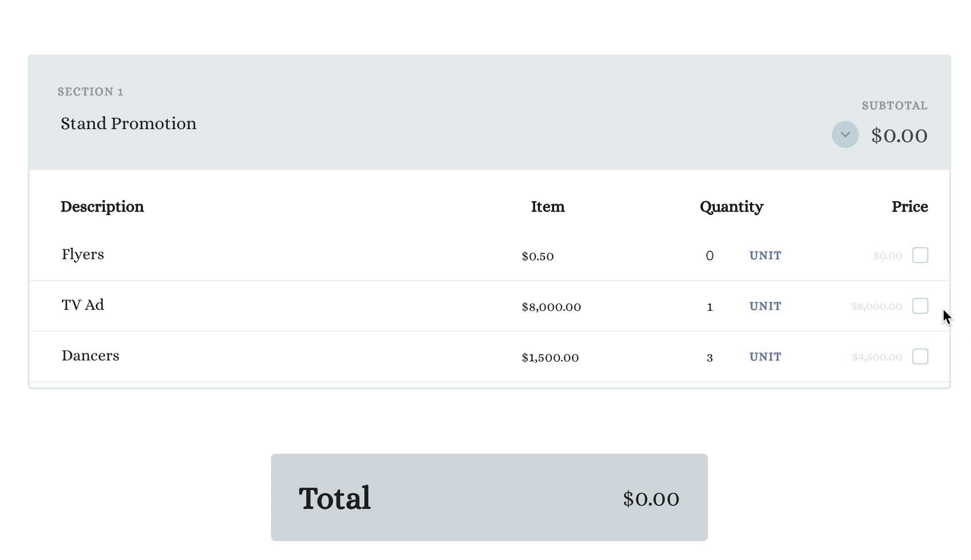Viewport: 971px width, 560px height.
Task: Open the Dancers UNIT dropdown
Action: pyautogui.click(x=765, y=357)
